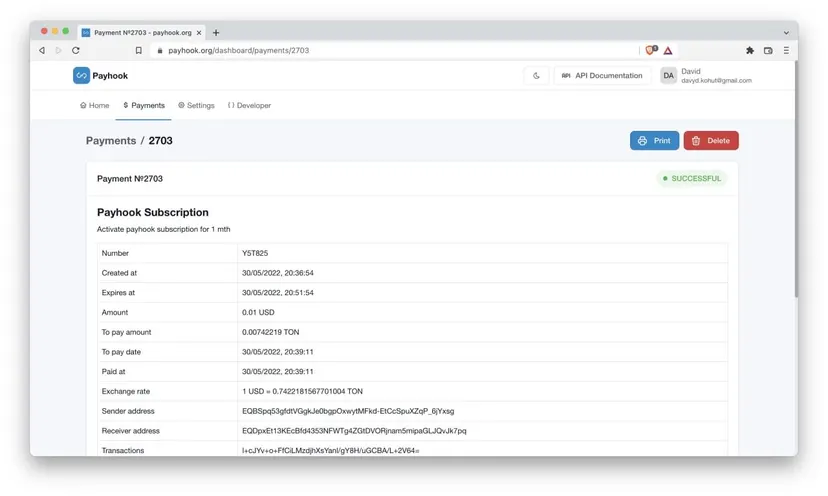The width and height of the screenshot is (828, 496).
Task: Click the SUCCESSFUL status badge
Action: pos(692,179)
